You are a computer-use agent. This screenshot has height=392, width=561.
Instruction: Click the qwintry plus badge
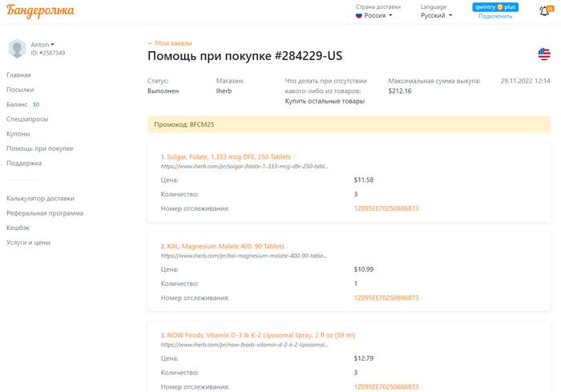click(x=495, y=6)
